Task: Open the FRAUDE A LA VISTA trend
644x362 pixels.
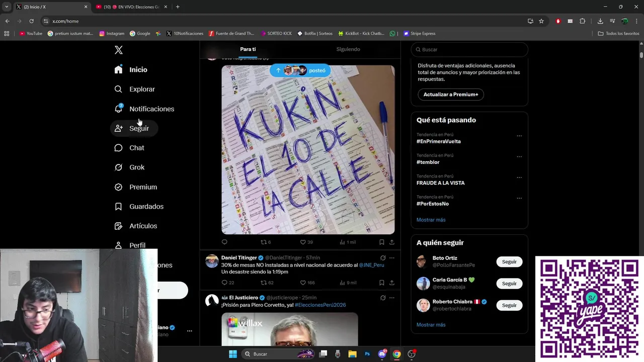Action: [x=440, y=183]
